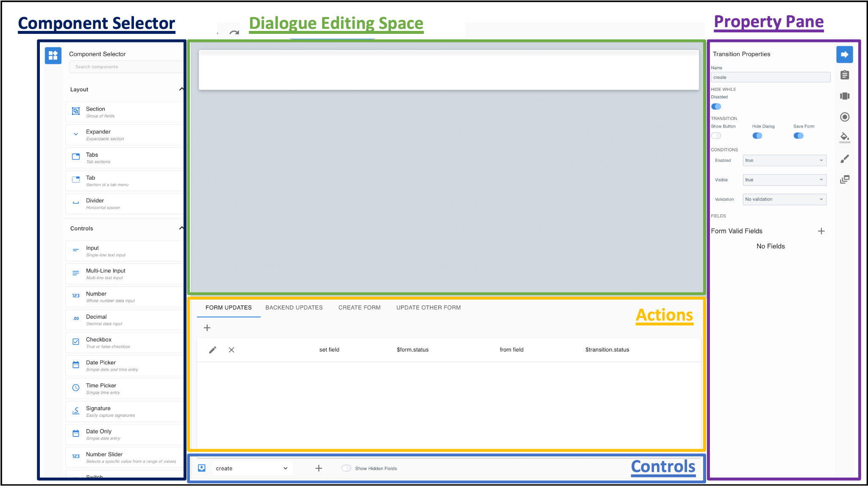Collapse the Layout section chevron
This screenshot has height=489, width=868.
(181, 89)
